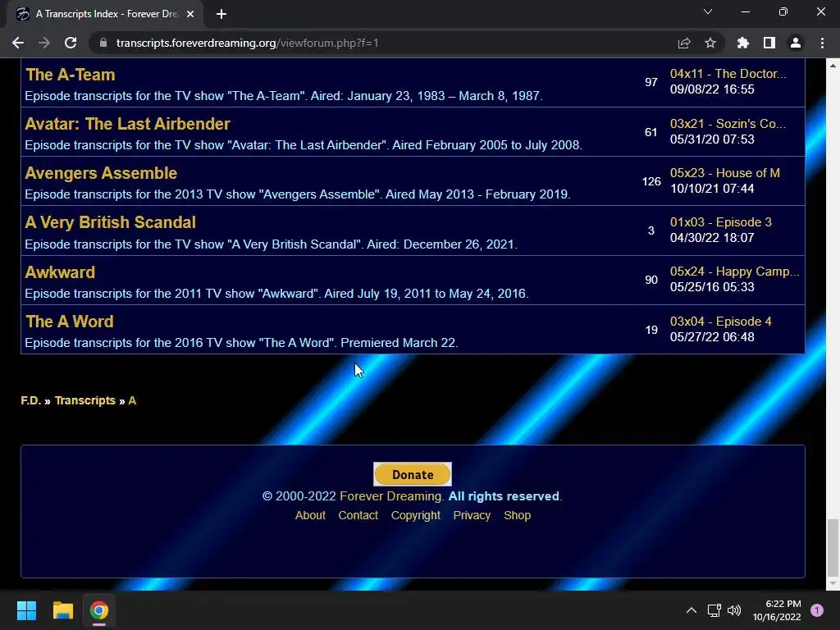Share this page icon in address bar
840x630 pixels.
[x=684, y=43]
